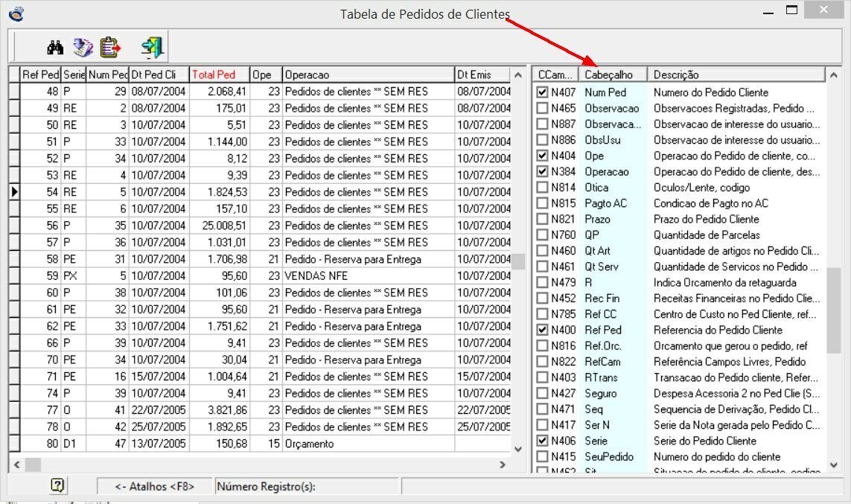Check the N465 Observacao field
The width and height of the screenshot is (851, 504).
(541, 108)
